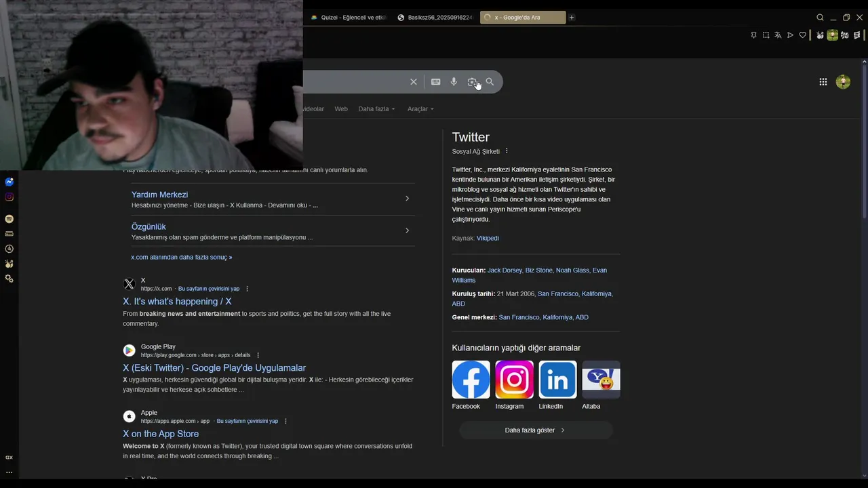Expand the Yardım Merkezi sitelink chevron

407,199
